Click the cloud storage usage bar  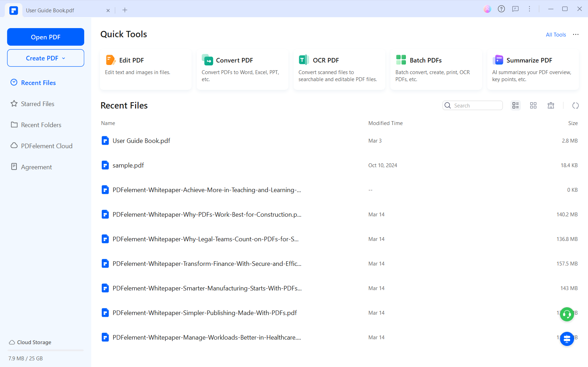coord(46,350)
